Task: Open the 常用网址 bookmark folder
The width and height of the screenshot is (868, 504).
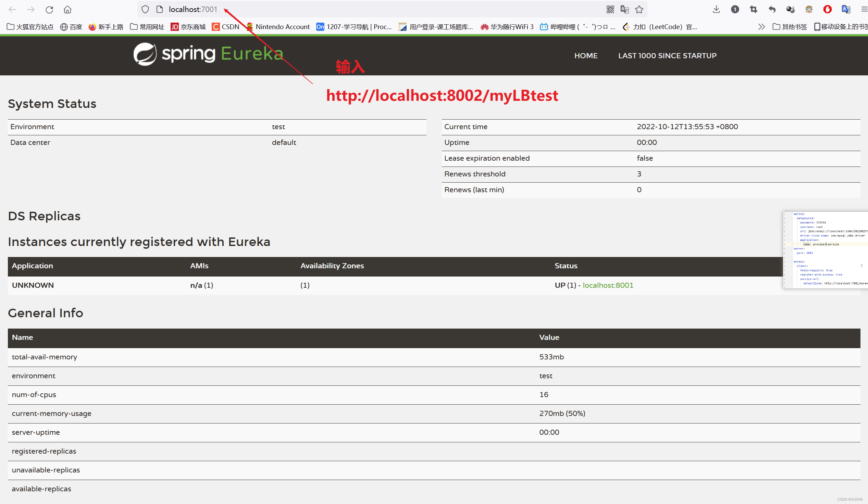Action: tap(147, 27)
